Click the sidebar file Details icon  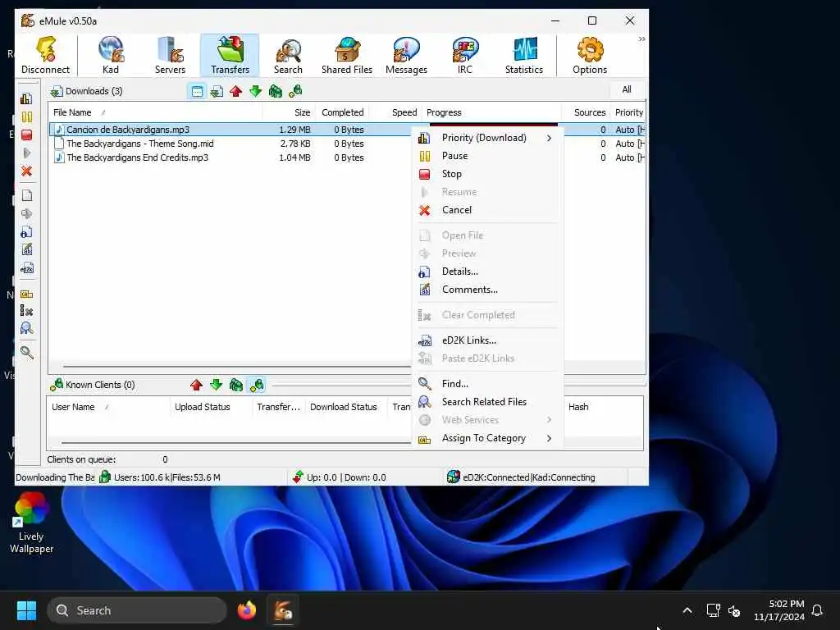[x=26, y=232]
